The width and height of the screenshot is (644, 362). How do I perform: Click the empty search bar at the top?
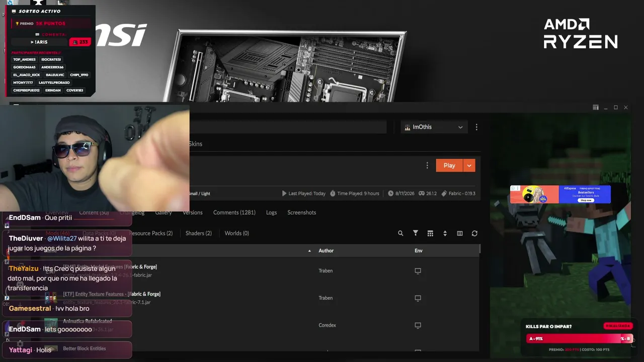pos(288,127)
